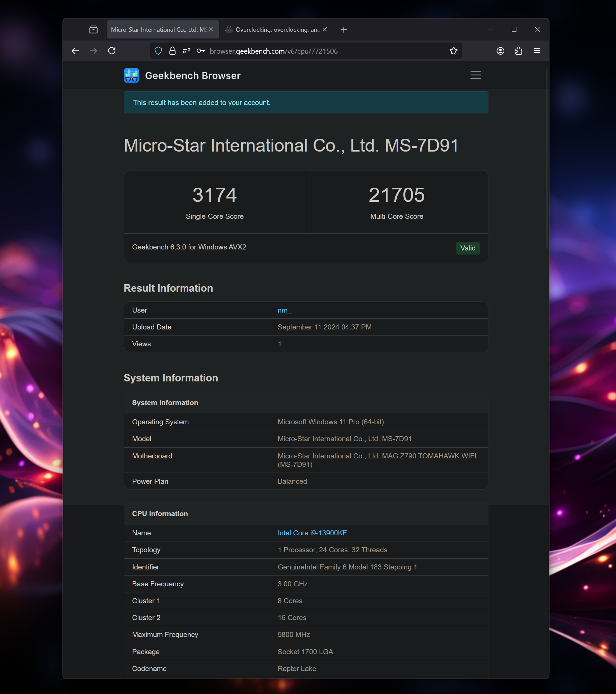
Task: Open the extensions puzzle icon
Action: point(518,51)
